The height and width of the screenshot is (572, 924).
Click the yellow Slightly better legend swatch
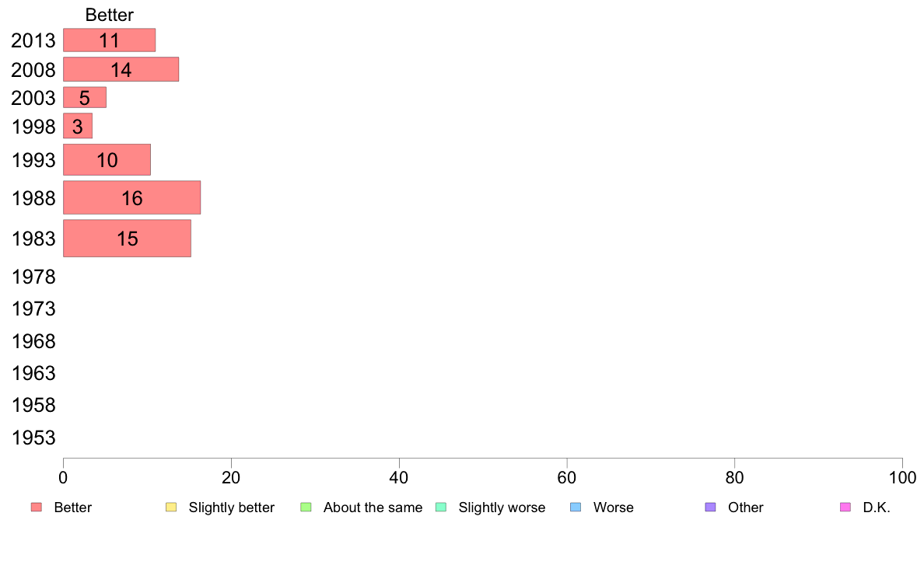click(x=171, y=507)
